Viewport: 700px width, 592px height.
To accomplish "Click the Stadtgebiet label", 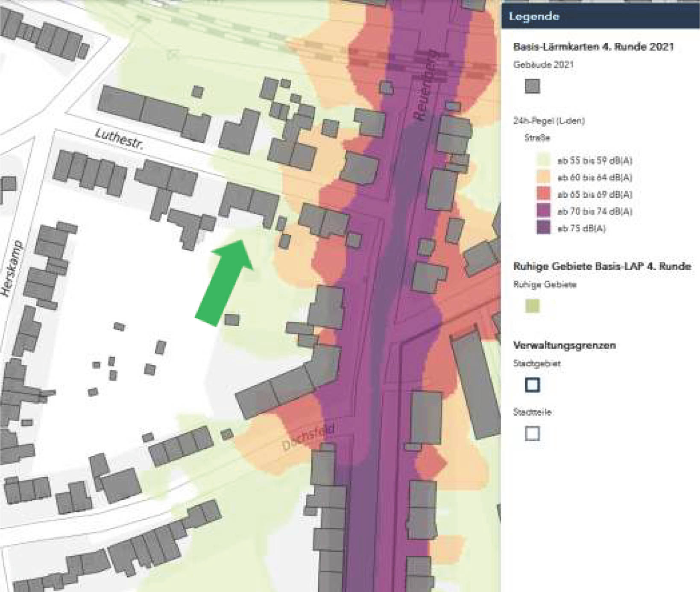I will (x=537, y=363).
